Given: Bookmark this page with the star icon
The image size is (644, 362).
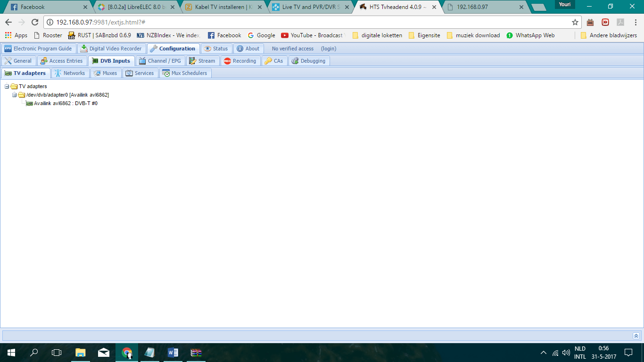Looking at the screenshot, I should [x=575, y=22].
